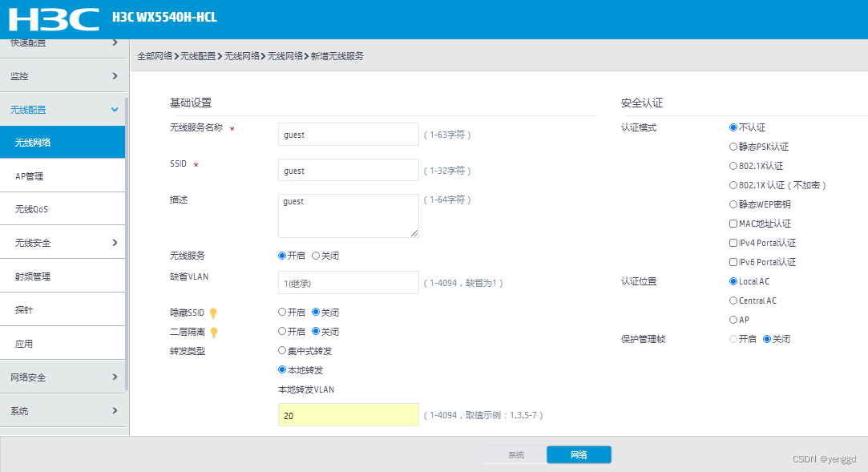Click the SSID input field
Viewport: 868px width, 472px height.
(348, 170)
